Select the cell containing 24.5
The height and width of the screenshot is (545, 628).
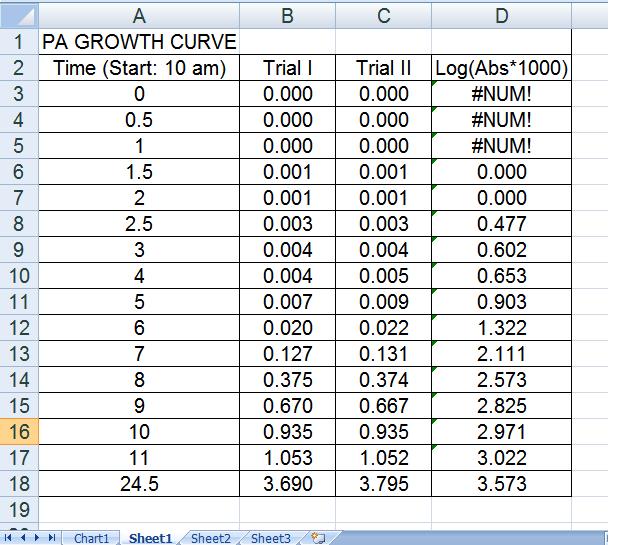[139, 483]
